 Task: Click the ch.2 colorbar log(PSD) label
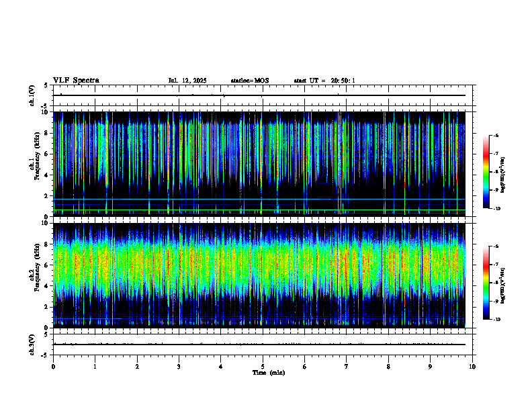[503, 285]
